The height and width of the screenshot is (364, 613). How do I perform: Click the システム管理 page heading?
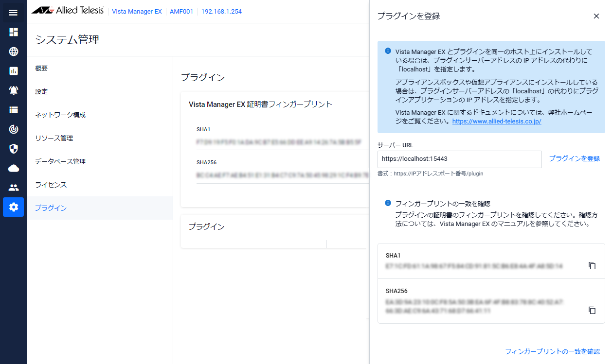tap(67, 40)
